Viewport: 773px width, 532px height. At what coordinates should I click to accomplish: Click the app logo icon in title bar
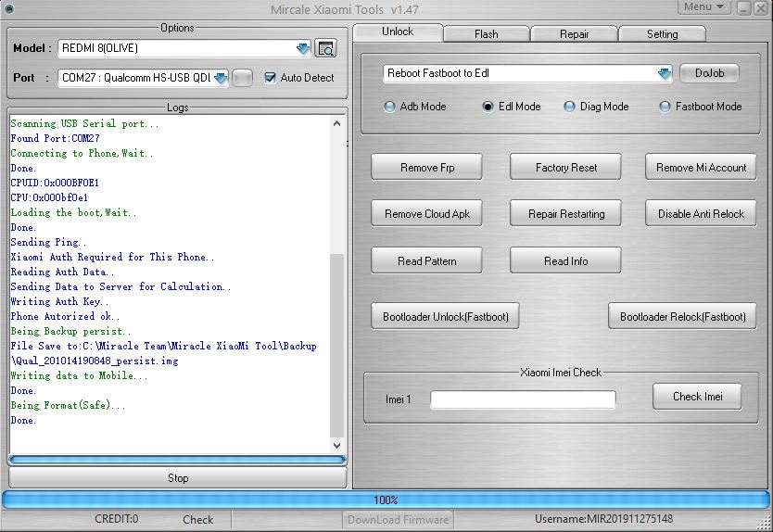tap(9, 8)
